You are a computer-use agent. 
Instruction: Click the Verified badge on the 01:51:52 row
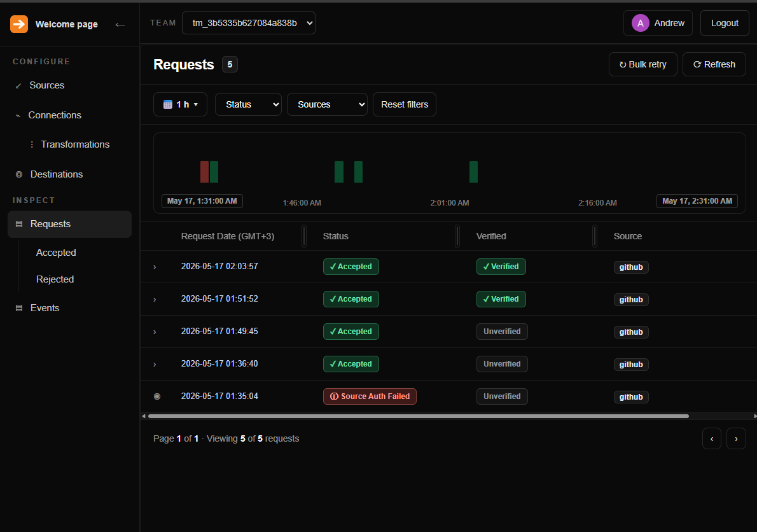(x=501, y=299)
